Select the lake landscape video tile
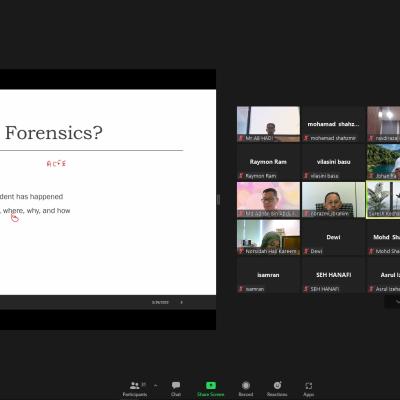 (x=383, y=162)
